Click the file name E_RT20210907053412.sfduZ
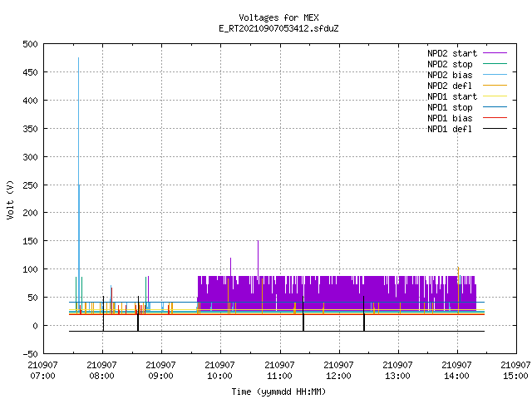This screenshot has height=399, width=532. pos(278,28)
